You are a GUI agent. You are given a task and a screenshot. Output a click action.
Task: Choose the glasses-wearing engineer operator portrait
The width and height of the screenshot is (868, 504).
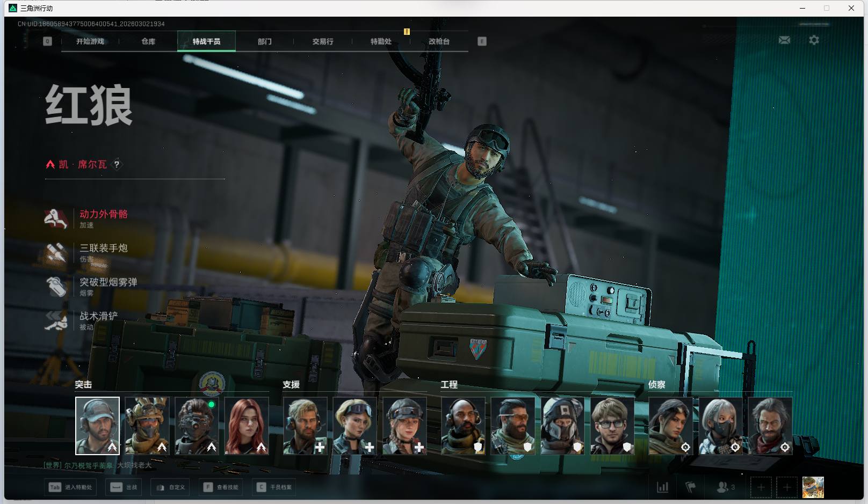pos(612,426)
